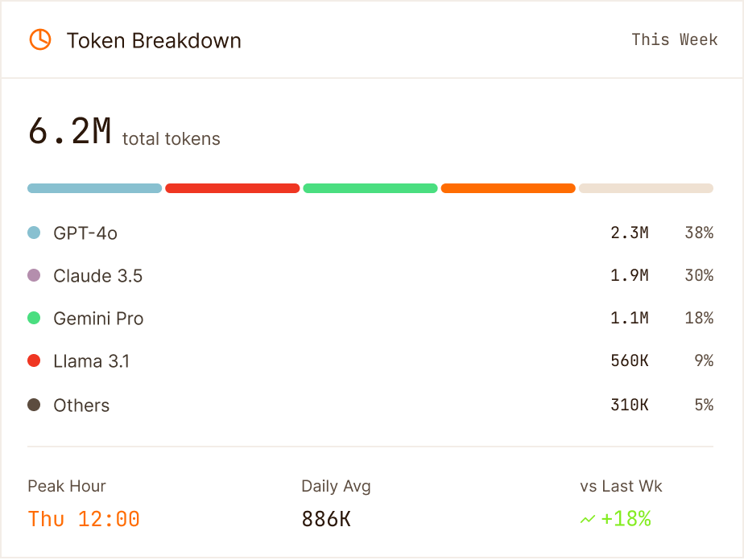Click the beige bar segment

[x=646, y=188]
